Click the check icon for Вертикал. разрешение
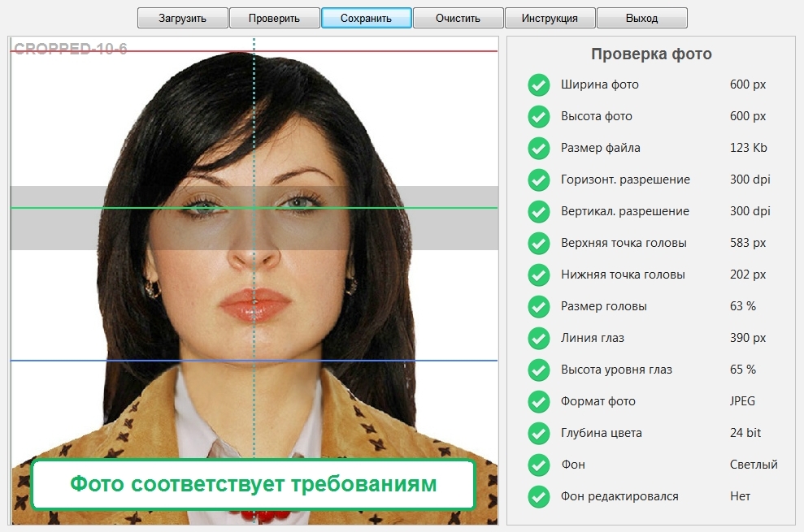 [x=539, y=212]
